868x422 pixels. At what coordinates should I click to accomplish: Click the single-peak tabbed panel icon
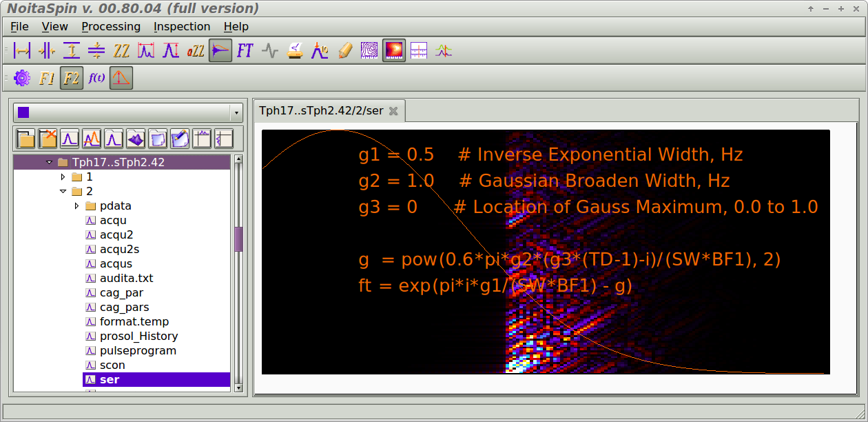pos(114,139)
